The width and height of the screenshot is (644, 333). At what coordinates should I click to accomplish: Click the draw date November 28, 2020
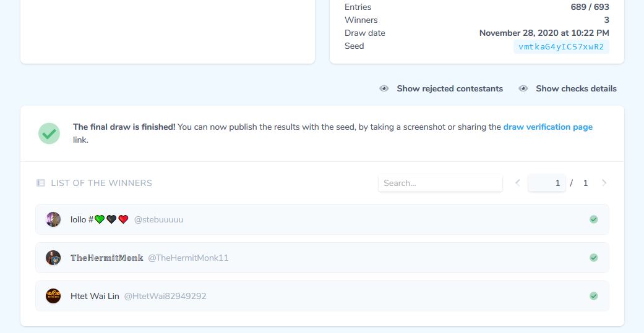coord(544,33)
